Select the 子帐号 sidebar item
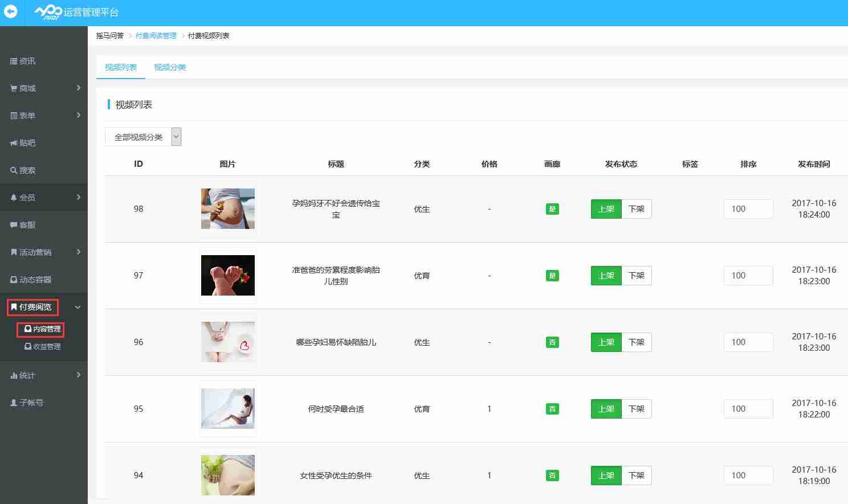The width and height of the screenshot is (848, 504). pyautogui.click(x=27, y=402)
